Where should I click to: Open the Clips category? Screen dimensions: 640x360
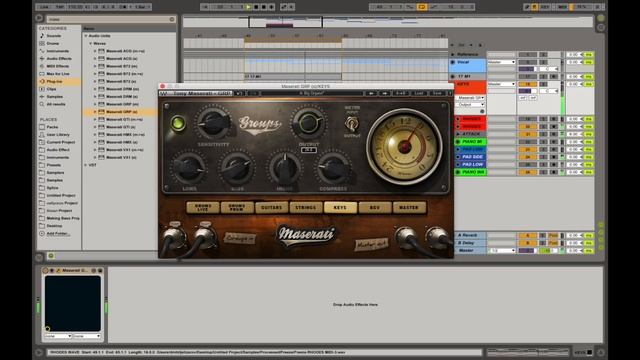click(51, 89)
